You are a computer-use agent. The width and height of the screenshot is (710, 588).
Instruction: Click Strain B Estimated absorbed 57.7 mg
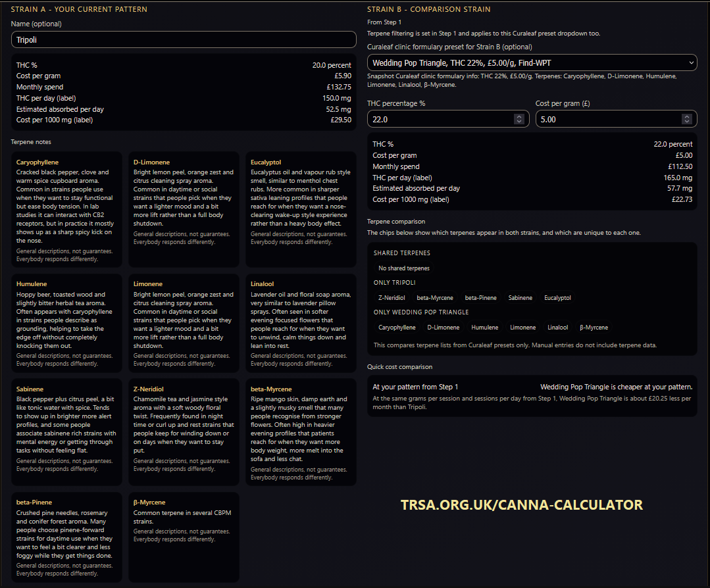[x=680, y=188]
